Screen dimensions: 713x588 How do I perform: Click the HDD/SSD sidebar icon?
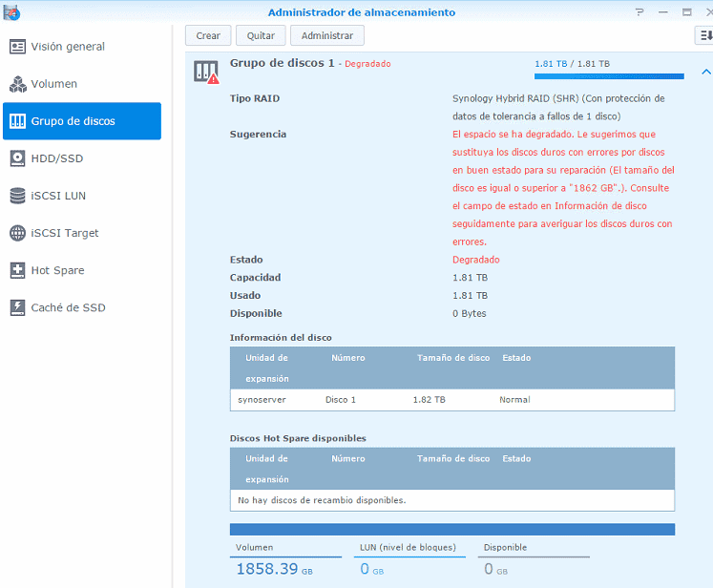17,158
